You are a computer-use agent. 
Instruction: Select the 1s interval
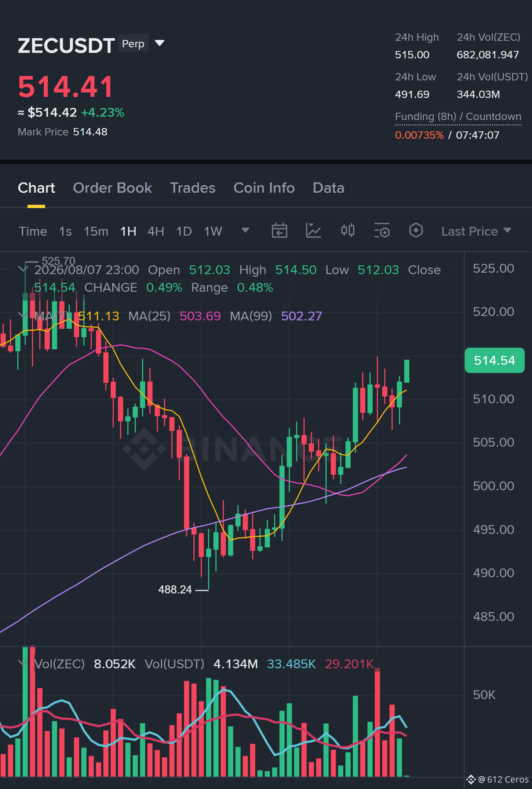(x=65, y=231)
